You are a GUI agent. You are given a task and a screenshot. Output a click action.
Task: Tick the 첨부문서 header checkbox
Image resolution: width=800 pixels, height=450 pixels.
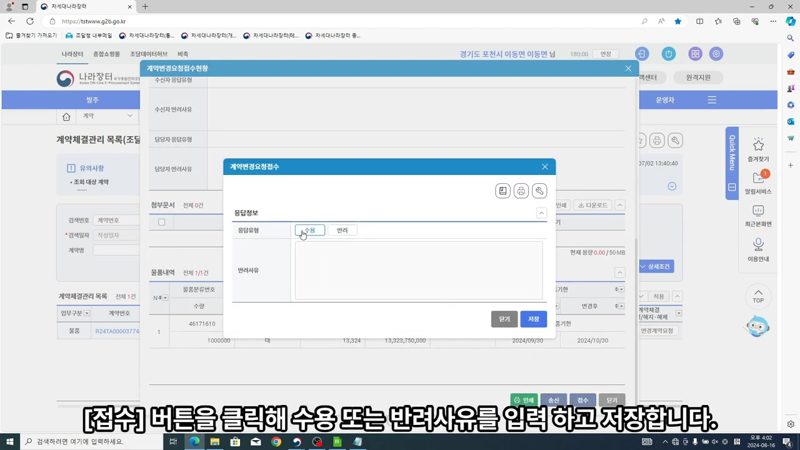click(162, 222)
